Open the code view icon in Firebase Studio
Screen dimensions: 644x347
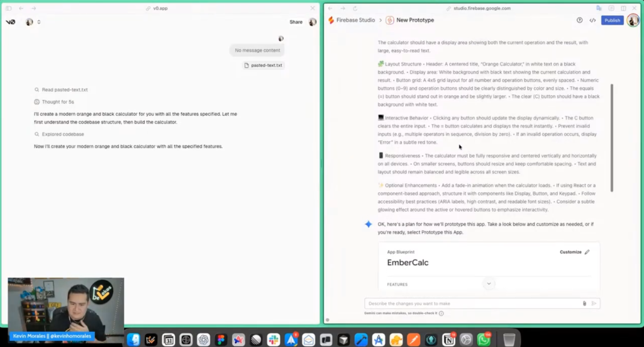tap(592, 20)
